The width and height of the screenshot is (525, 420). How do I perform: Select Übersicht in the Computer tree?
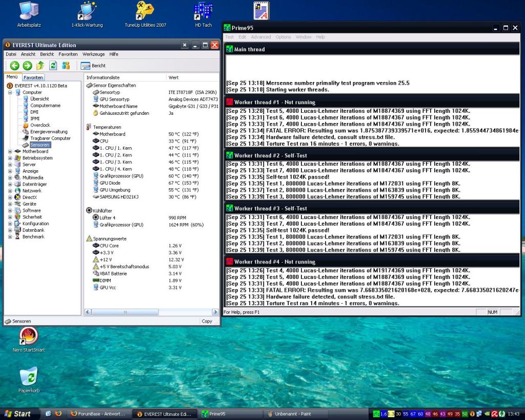pos(39,99)
